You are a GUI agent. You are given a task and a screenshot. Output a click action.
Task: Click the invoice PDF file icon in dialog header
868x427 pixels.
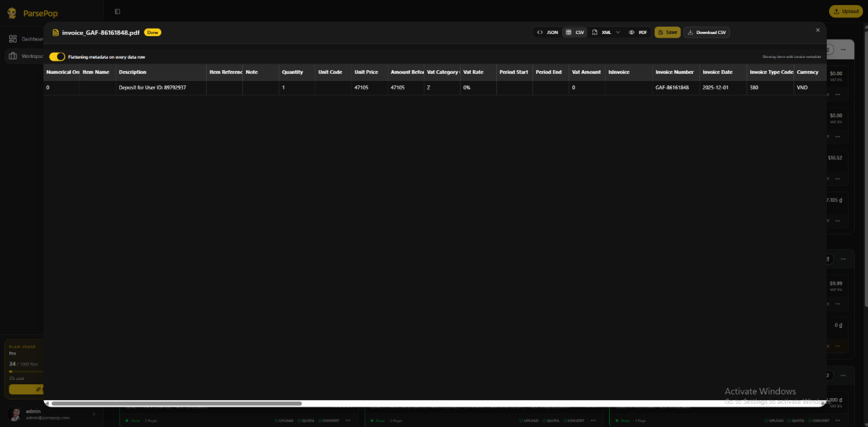tap(56, 33)
